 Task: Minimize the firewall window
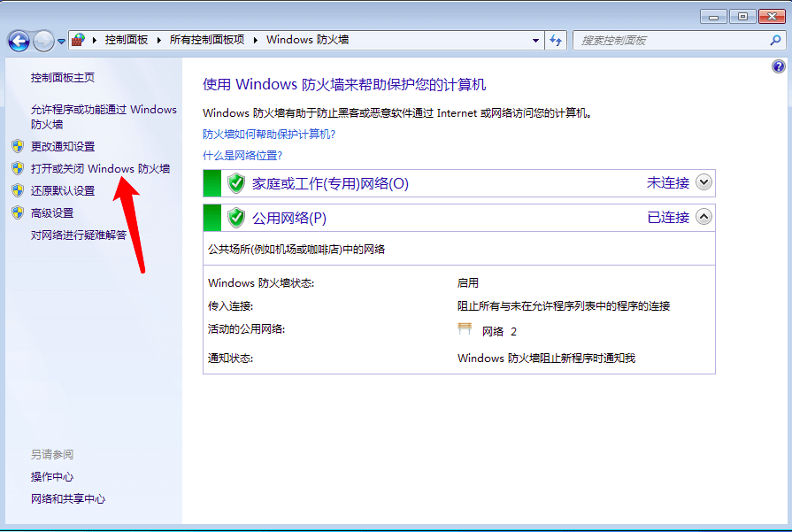[713, 17]
